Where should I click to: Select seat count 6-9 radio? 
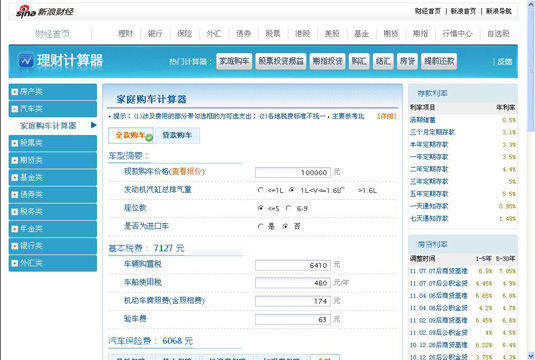pyautogui.click(x=289, y=208)
